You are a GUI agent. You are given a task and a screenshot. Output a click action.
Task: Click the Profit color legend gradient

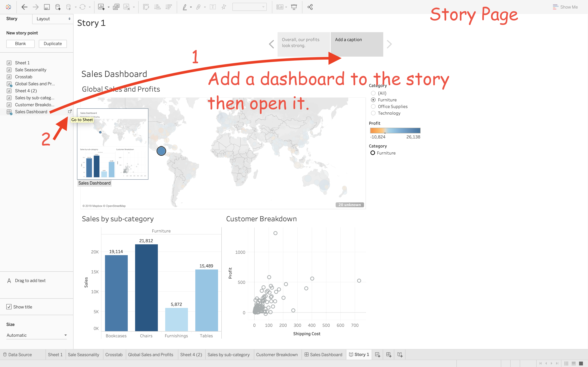pyautogui.click(x=395, y=131)
